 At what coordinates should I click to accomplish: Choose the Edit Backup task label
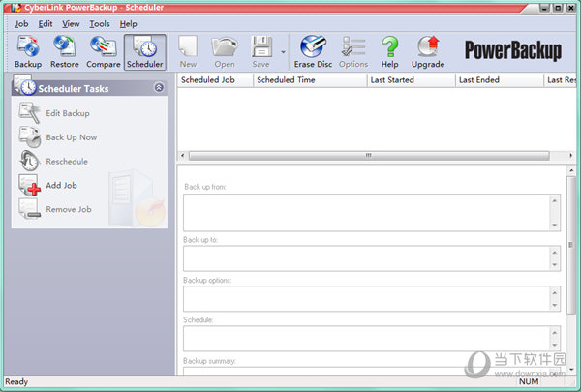68,113
